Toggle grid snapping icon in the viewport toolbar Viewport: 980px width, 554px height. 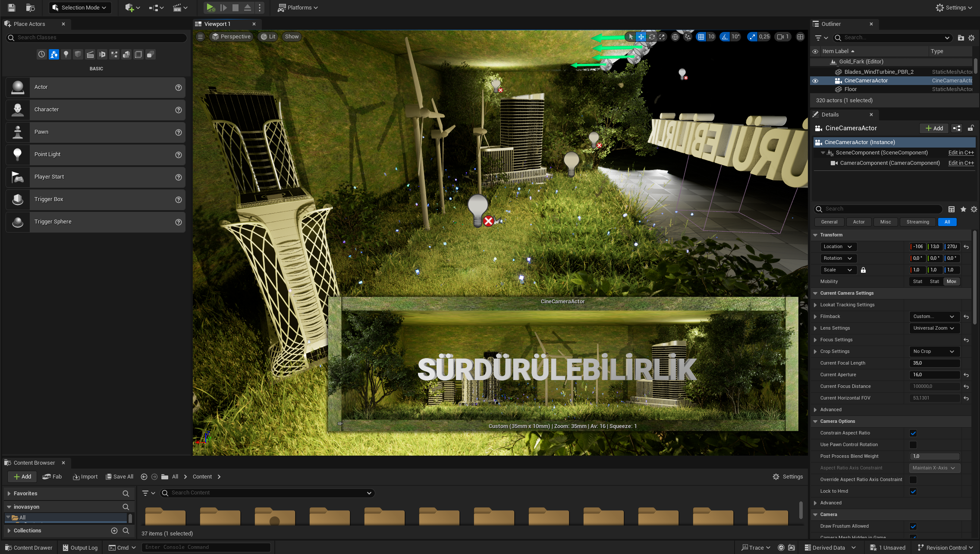point(701,37)
